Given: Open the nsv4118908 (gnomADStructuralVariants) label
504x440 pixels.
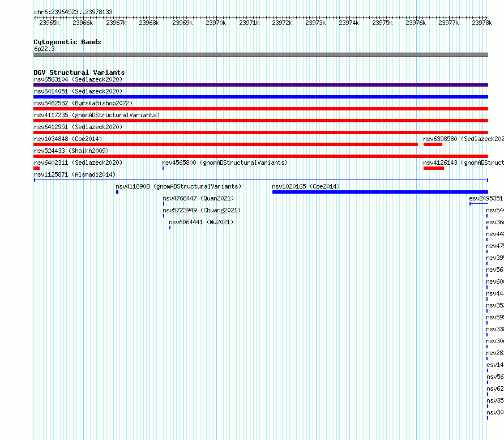Looking at the screenshot, I should point(178,186).
